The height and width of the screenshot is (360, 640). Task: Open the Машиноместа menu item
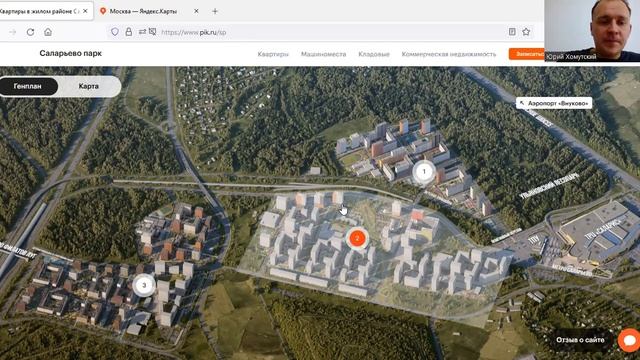(324, 54)
